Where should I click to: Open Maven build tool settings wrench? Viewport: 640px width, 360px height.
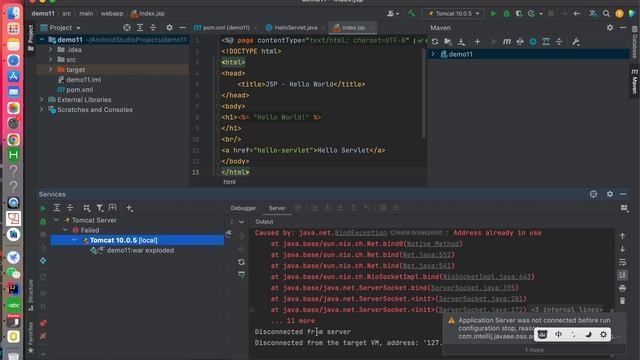point(576,42)
